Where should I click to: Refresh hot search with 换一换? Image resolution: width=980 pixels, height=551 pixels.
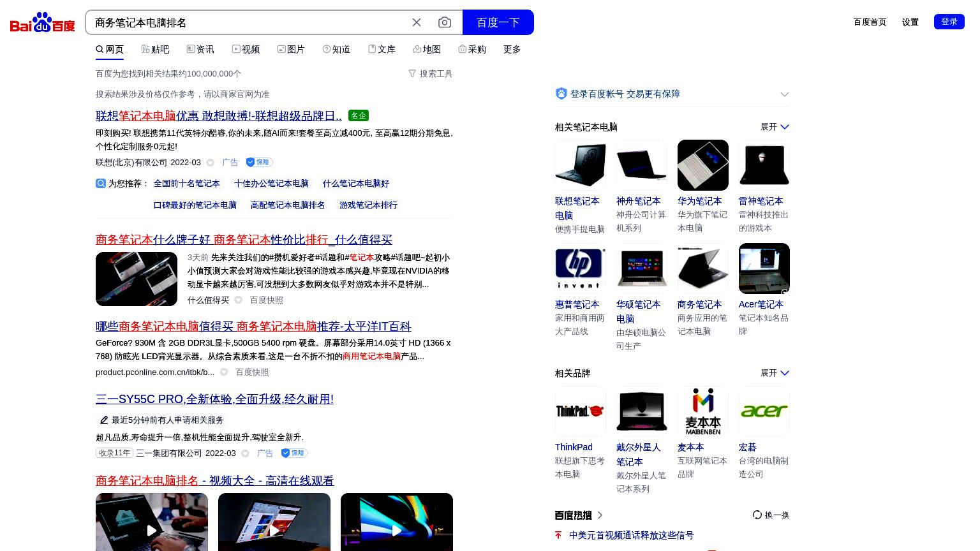pyautogui.click(x=771, y=515)
